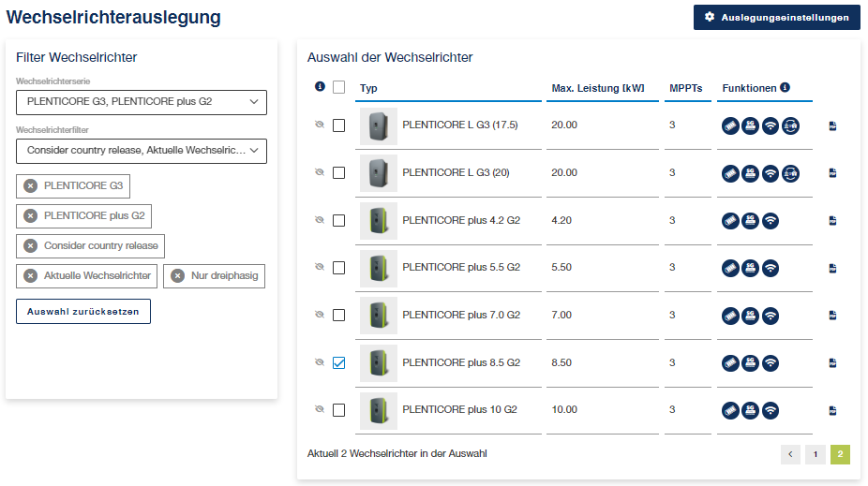Open PDF datasheet for PLENTICORE L G3 (17.5)
868x486 pixels.
(832, 126)
